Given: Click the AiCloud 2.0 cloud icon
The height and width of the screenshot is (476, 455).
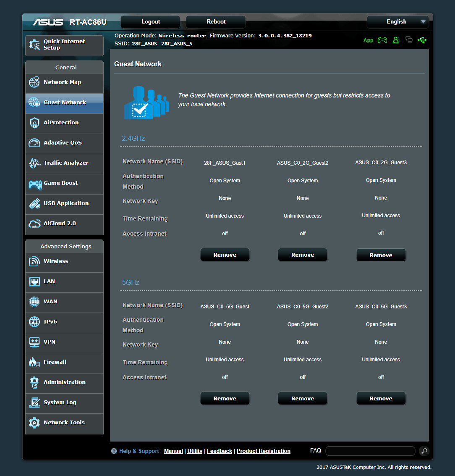Looking at the screenshot, I should tap(34, 224).
